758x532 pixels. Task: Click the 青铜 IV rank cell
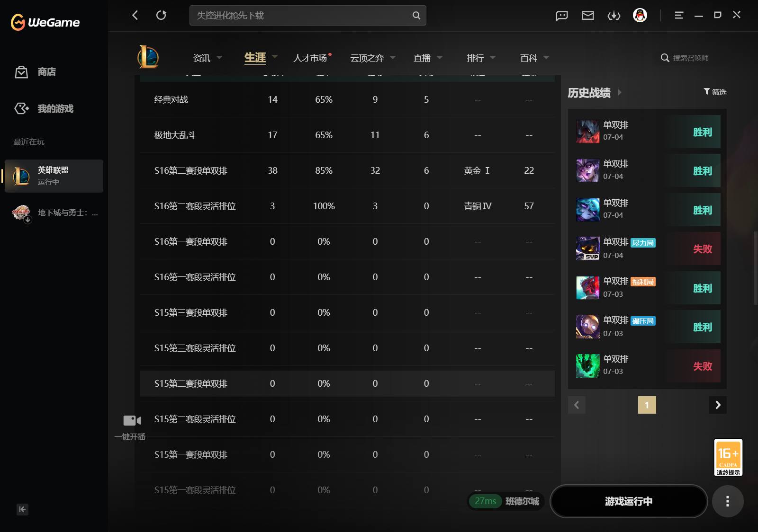coord(478,206)
